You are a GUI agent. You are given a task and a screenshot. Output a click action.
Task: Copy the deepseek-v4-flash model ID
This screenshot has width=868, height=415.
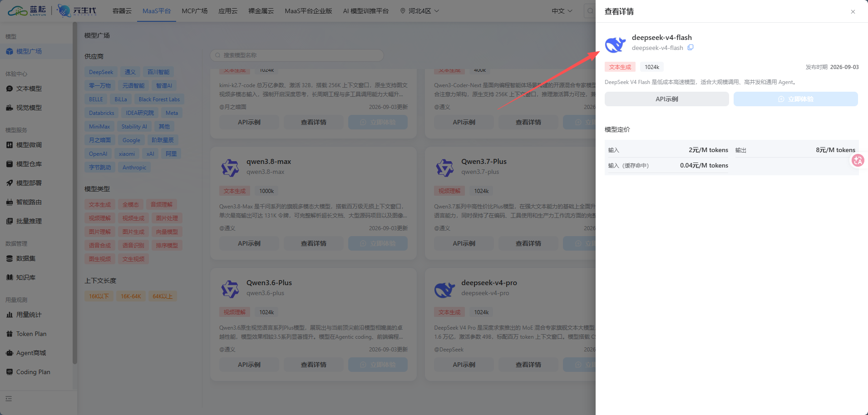pos(690,48)
